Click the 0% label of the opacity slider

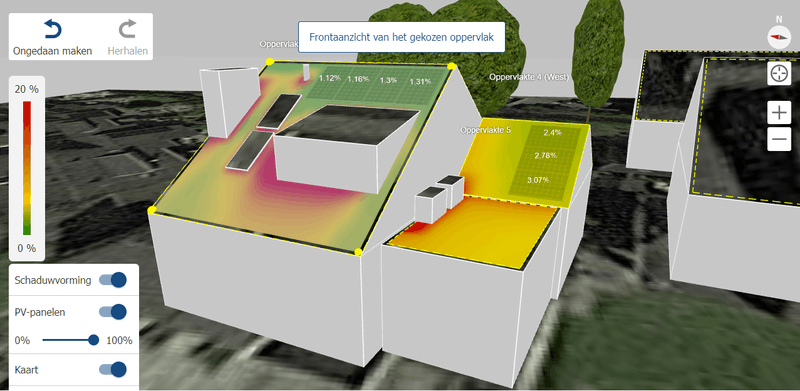(x=22, y=340)
